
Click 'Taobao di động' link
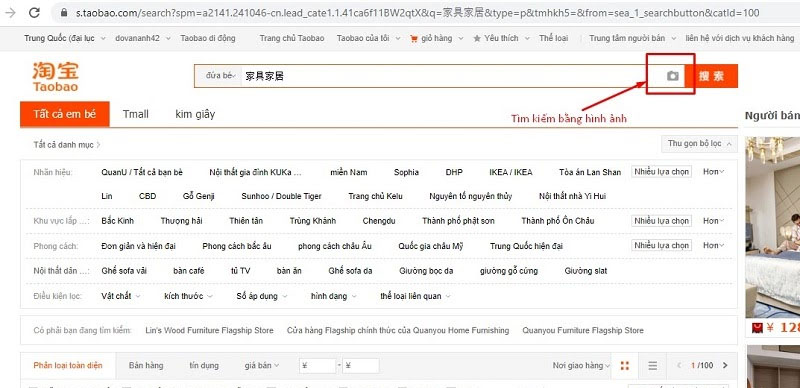point(208,38)
